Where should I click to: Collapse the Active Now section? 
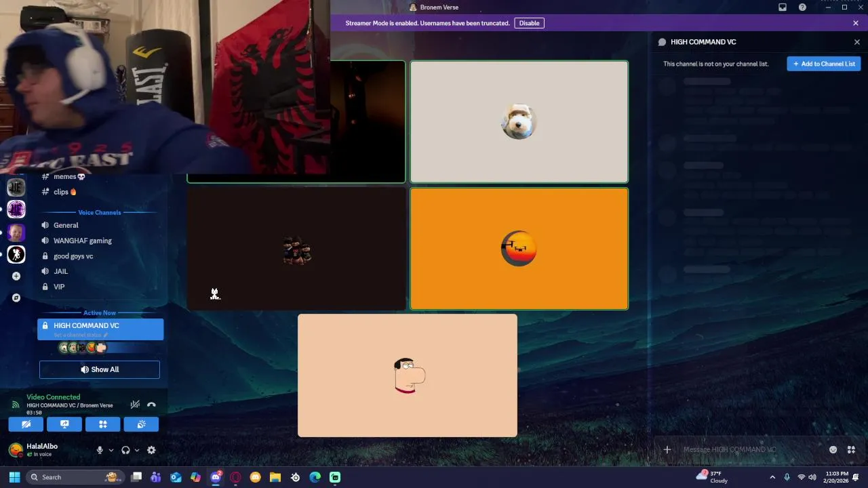[x=100, y=312]
